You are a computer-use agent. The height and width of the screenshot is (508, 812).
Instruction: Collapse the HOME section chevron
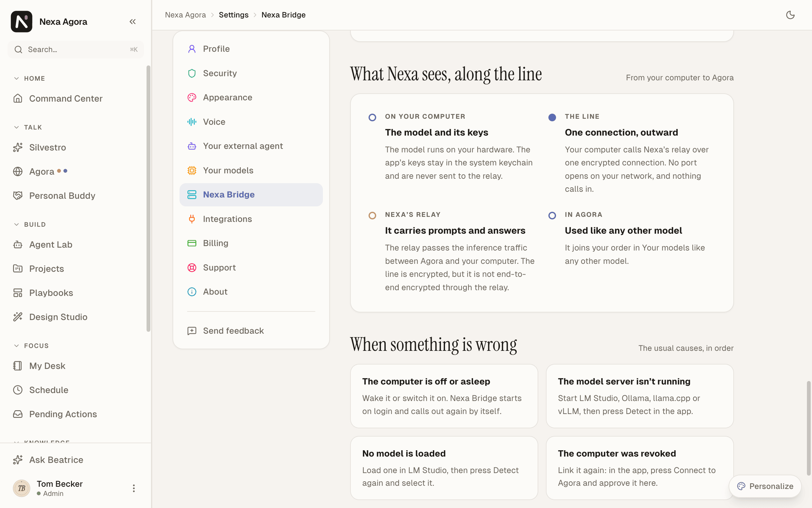point(16,78)
